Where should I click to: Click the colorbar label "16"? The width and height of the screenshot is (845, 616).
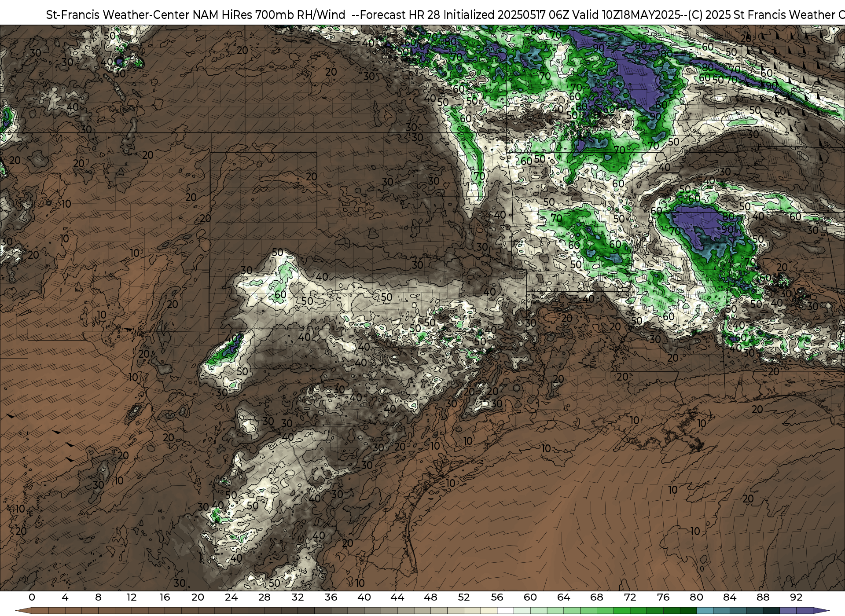(x=165, y=598)
